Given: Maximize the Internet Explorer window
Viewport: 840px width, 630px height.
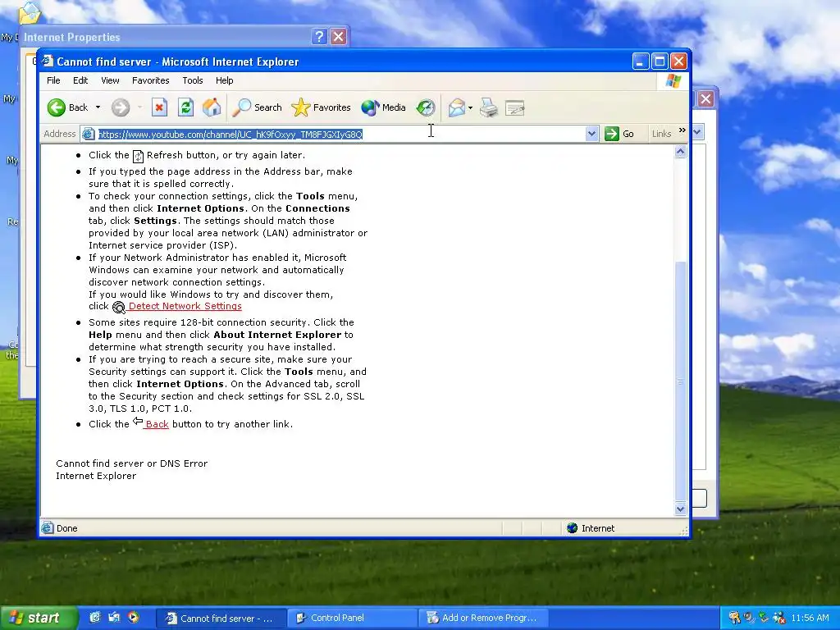Looking at the screenshot, I should coord(660,61).
